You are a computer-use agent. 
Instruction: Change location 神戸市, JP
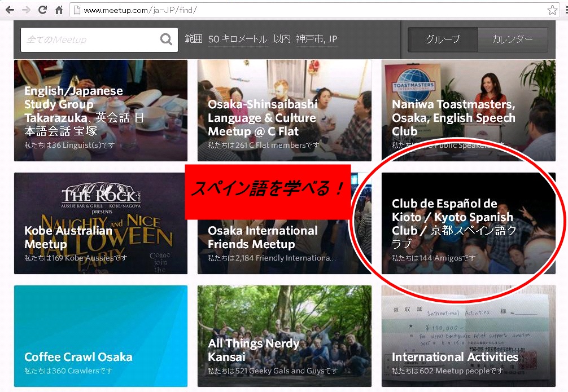click(316, 39)
